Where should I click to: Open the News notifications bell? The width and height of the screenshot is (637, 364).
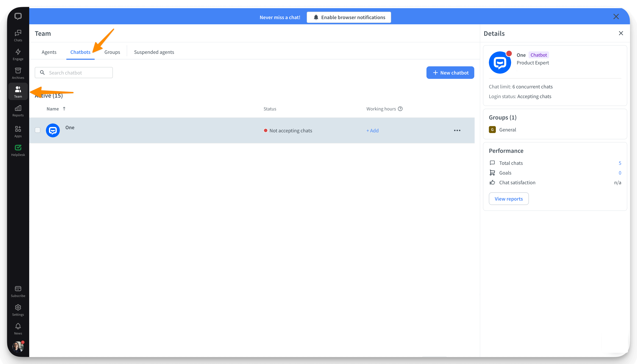pyautogui.click(x=18, y=329)
